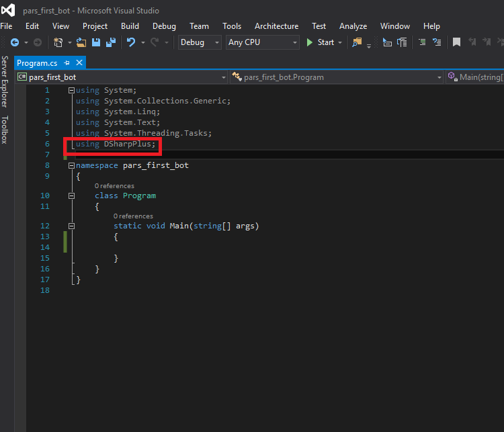Viewport: 504px width, 432px height.
Task: Click the toolbar icon left of the indent icons
Action: point(402,42)
